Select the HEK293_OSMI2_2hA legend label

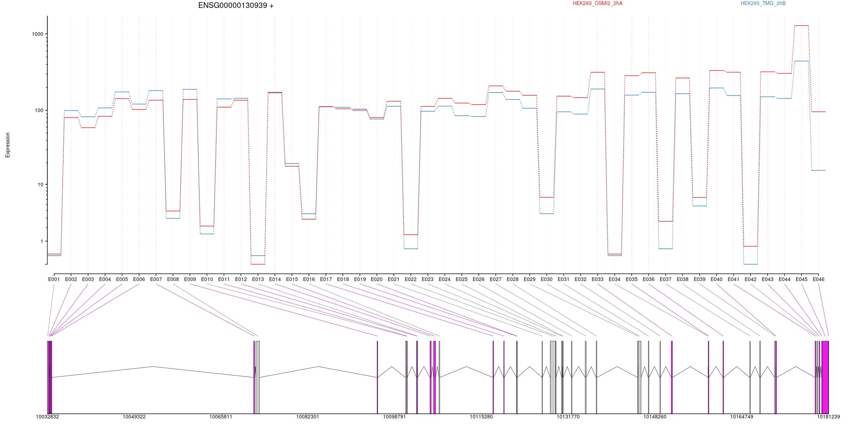click(597, 3)
